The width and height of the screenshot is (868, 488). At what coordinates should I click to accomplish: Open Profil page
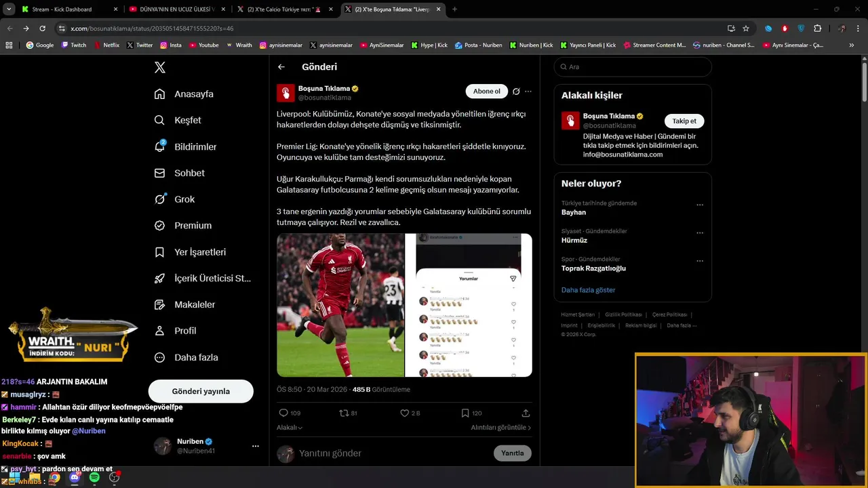pos(175,331)
